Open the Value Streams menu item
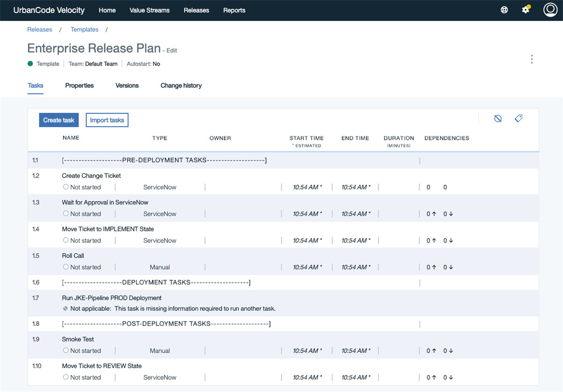The height and width of the screenshot is (392, 563). pyautogui.click(x=149, y=10)
